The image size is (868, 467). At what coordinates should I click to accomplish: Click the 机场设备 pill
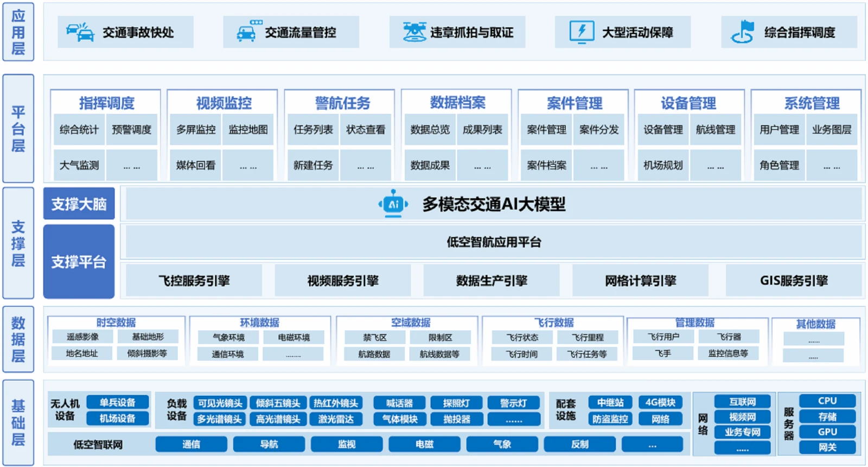(118, 419)
